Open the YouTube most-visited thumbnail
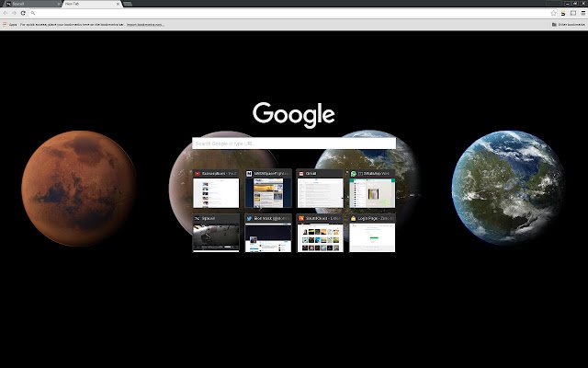Viewport: 588px width, 368px height. pos(216,192)
